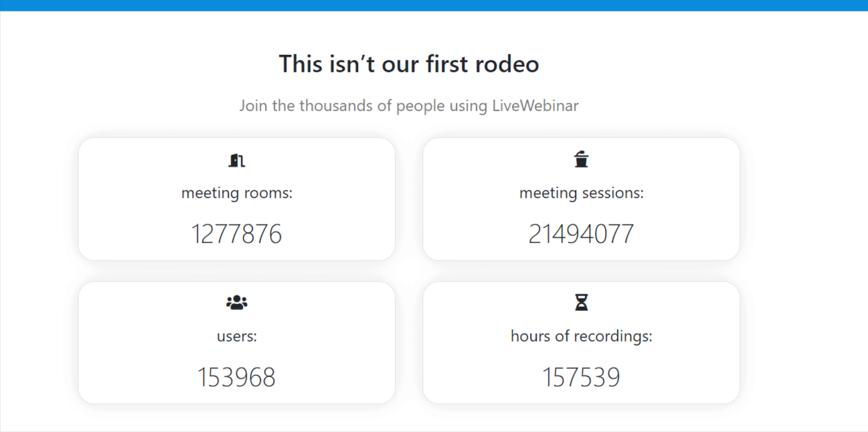
Task: Click the "hours of recordings:" label
Action: tap(582, 336)
